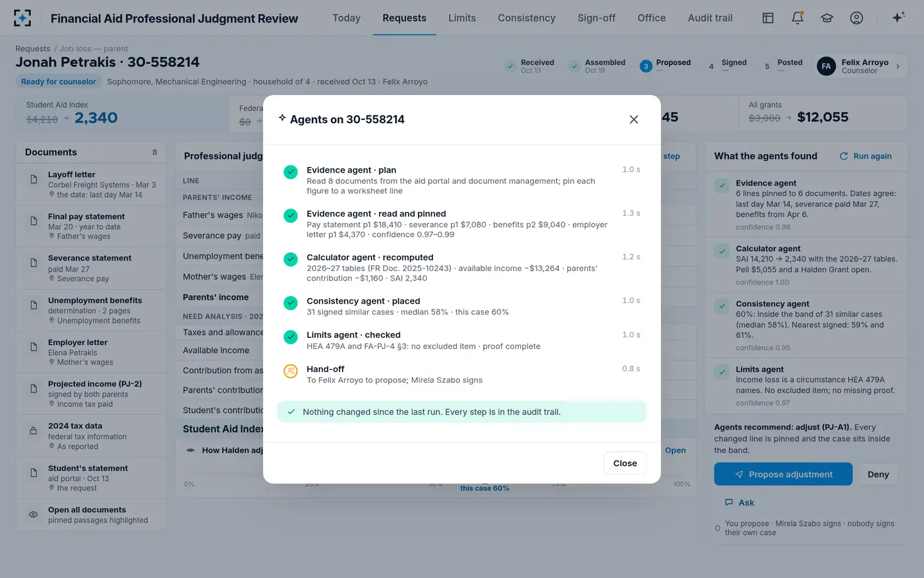
Task: Click Open all documents eye icon row
Action: click(90, 514)
